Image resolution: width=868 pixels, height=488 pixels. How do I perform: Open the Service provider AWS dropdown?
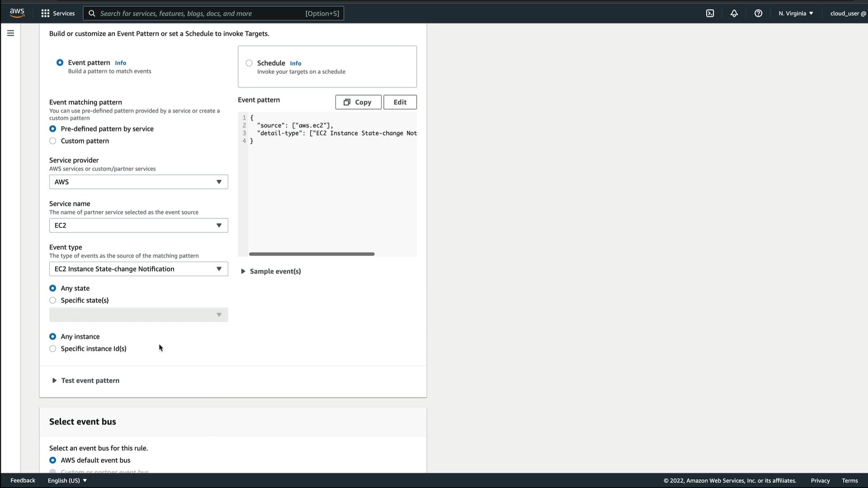[138, 182]
